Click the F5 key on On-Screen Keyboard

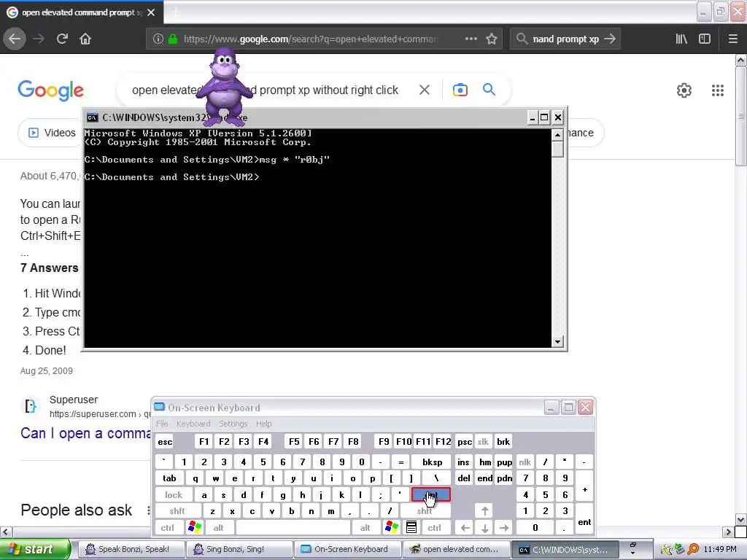tap(294, 441)
